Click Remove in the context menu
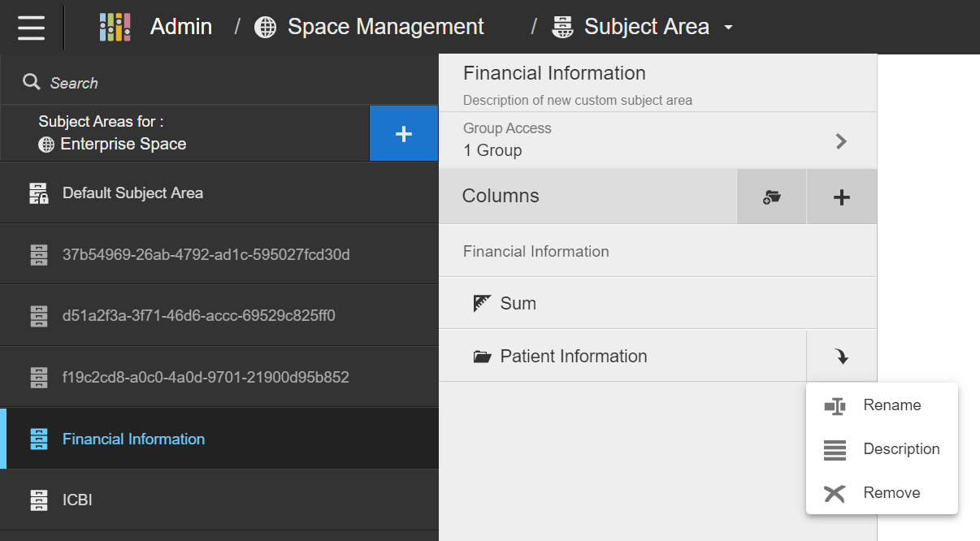This screenshot has width=980, height=541. click(x=891, y=493)
